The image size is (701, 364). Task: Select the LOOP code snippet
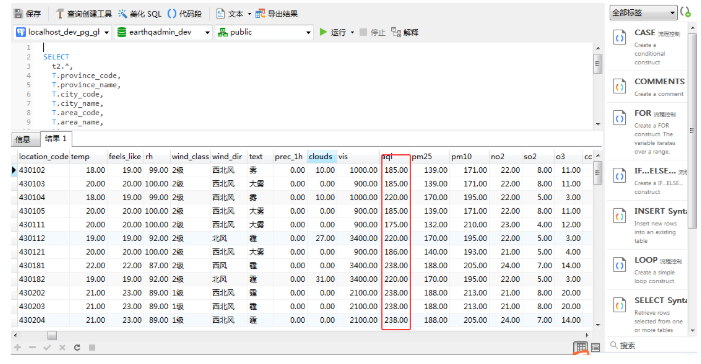pyautogui.click(x=647, y=270)
